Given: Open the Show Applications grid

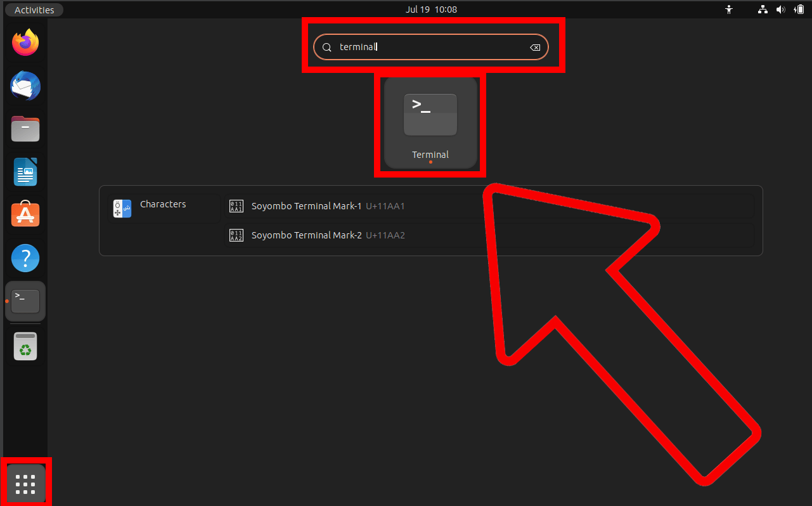Looking at the screenshot, I should pos(26,483).
